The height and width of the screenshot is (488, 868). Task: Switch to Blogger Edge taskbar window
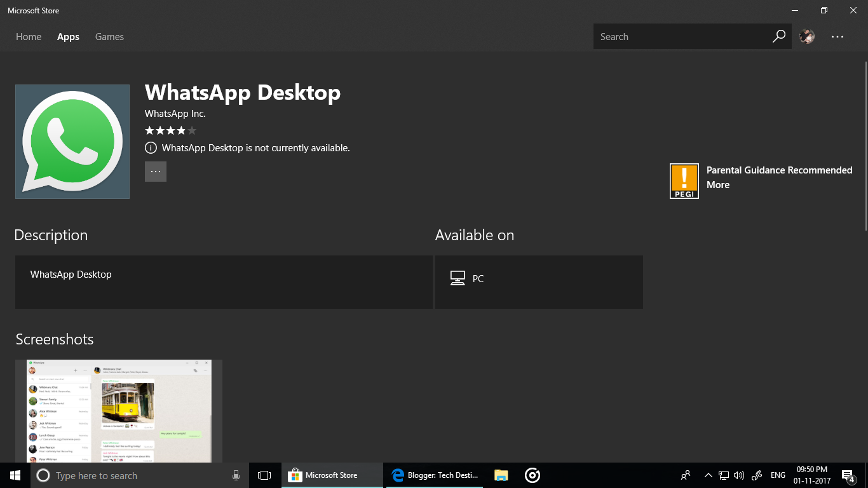pos(435,475)
